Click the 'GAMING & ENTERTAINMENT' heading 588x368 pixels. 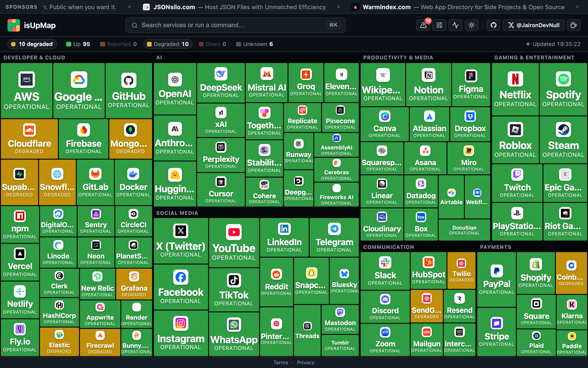tap(534, 58)
